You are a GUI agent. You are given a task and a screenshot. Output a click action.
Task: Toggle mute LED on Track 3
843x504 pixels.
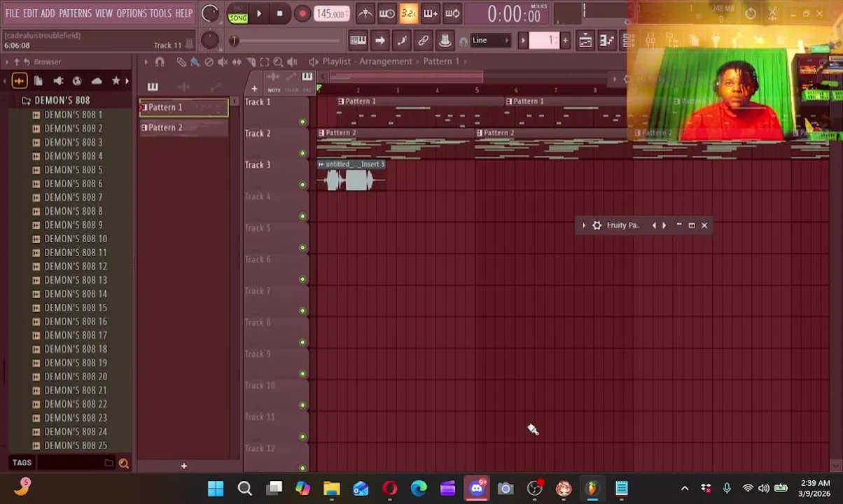point(302,185)
